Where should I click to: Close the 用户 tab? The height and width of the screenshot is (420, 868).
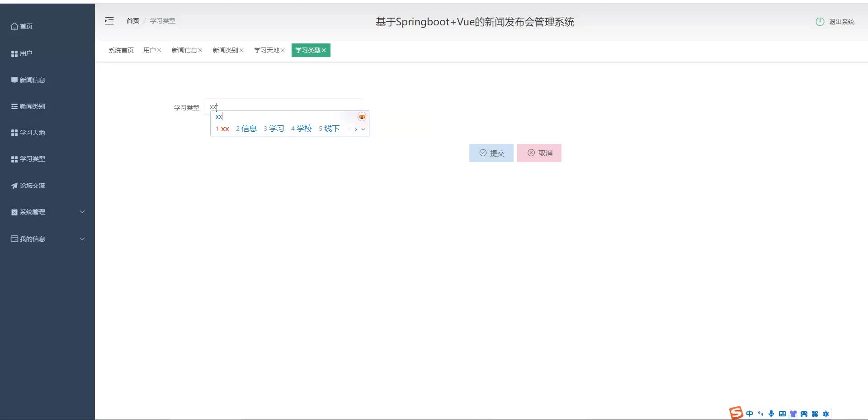(159, 50)
